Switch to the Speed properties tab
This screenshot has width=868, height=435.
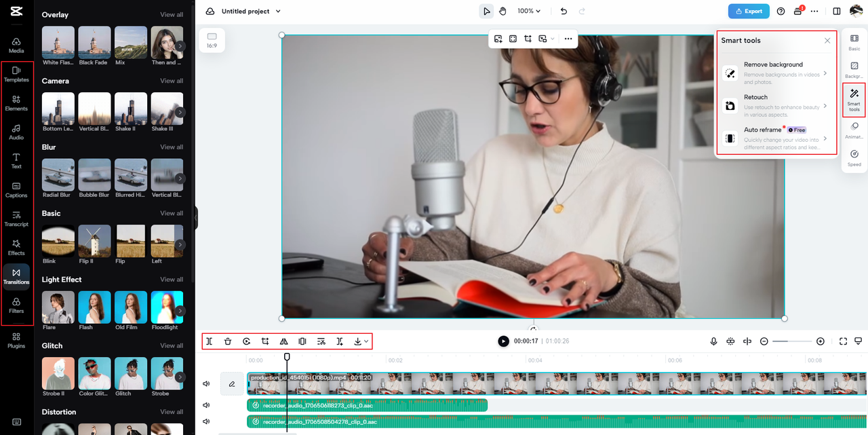click(x=854, y=158)
